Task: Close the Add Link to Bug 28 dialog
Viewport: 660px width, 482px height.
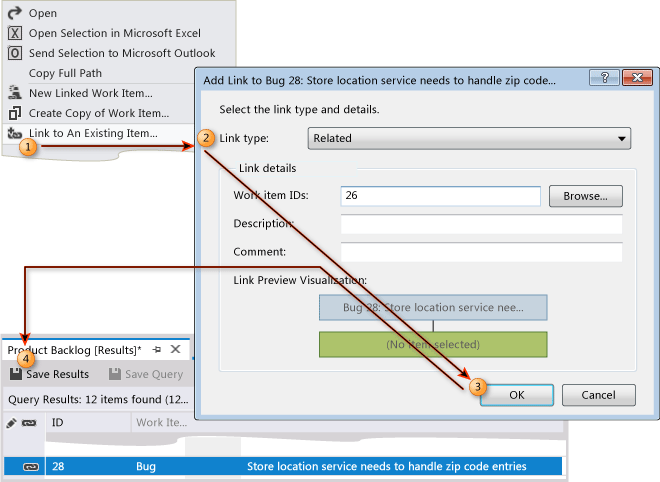Action: click(x=637, y=77)
